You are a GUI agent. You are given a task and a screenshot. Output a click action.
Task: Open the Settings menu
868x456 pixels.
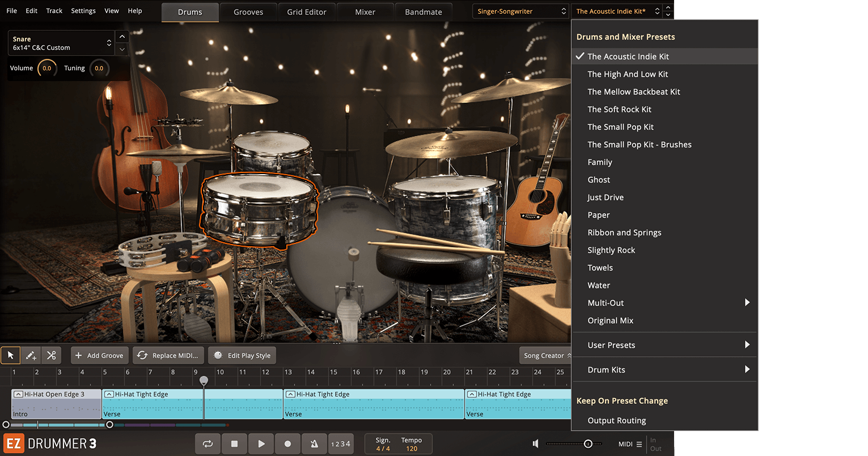(x=83, y=11)
